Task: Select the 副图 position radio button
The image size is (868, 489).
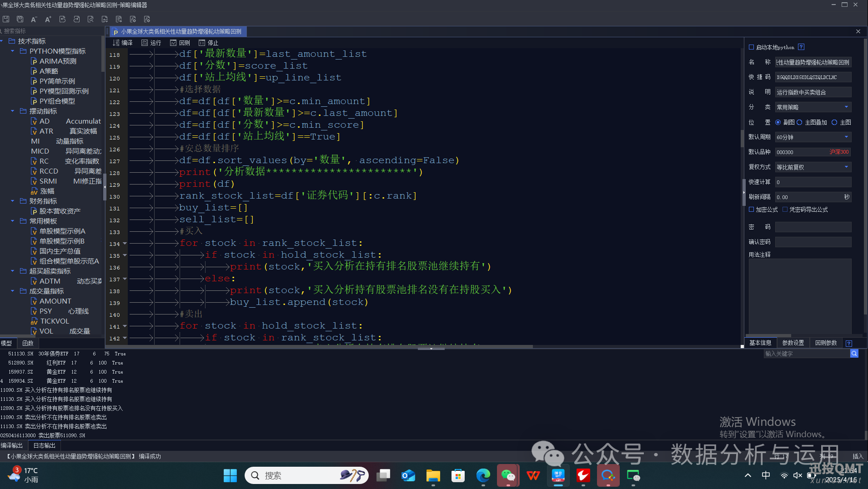Action: tap(778, 122)
